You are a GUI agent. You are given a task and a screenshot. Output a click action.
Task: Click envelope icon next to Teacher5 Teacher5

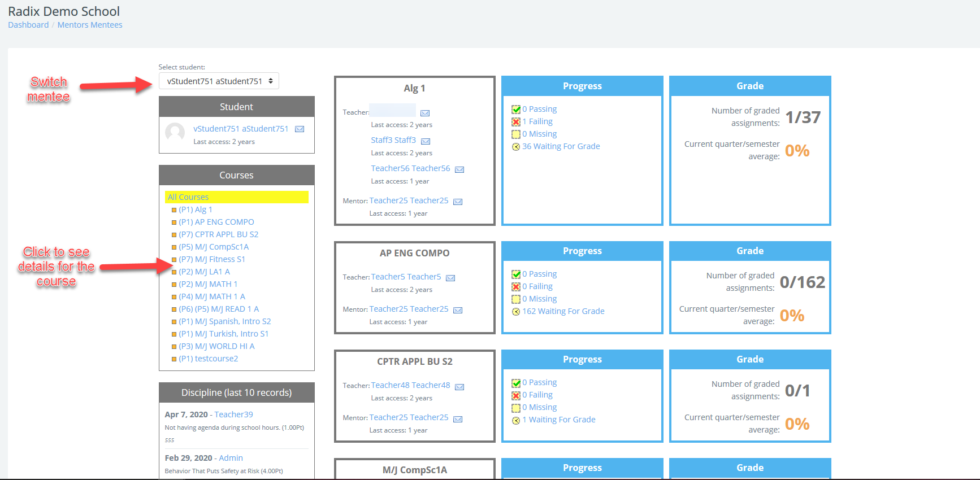click(x=450, y=278)
